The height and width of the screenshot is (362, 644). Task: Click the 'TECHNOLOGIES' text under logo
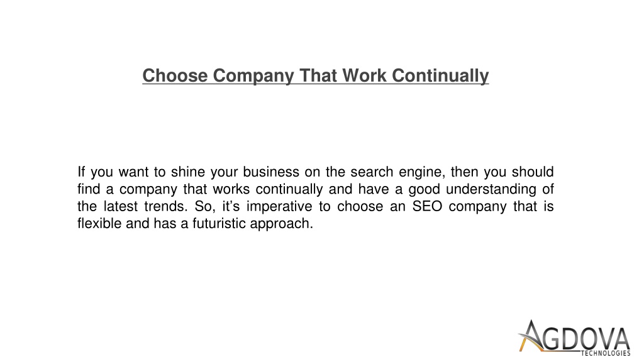click(606, 353)
